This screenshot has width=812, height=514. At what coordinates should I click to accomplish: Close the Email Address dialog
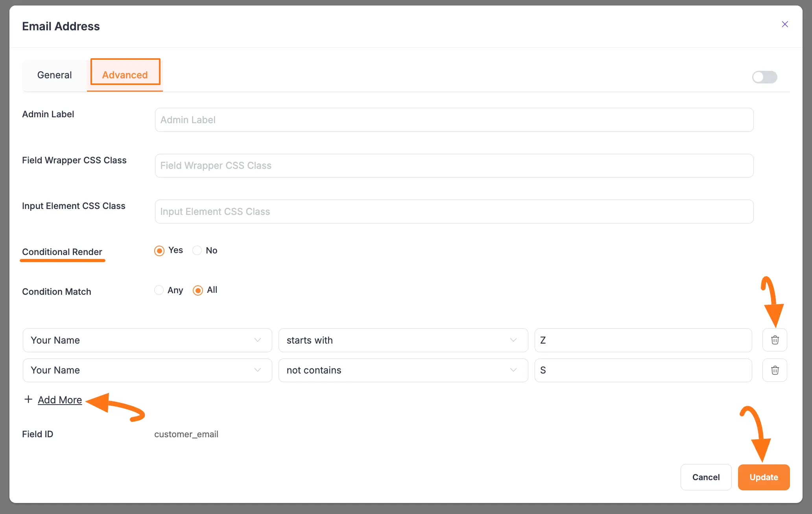785,24
